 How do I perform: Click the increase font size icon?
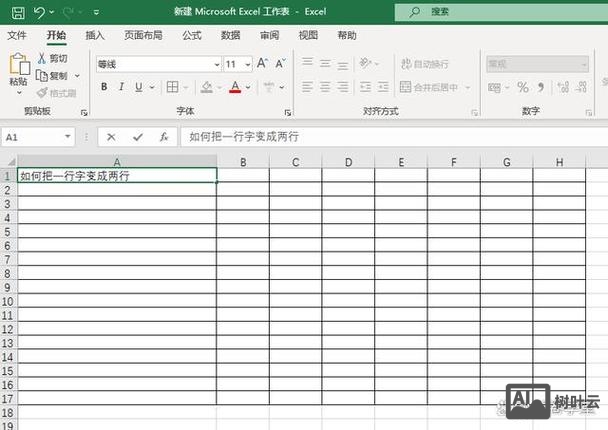262,63
